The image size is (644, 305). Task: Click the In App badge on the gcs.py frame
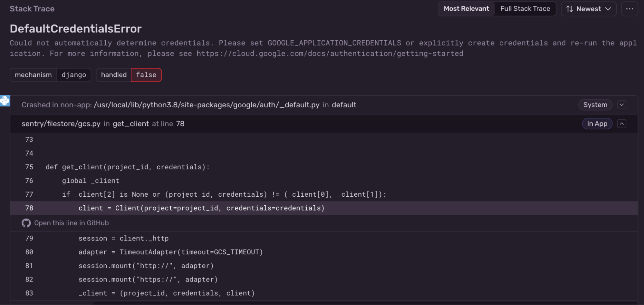[597, 123]
